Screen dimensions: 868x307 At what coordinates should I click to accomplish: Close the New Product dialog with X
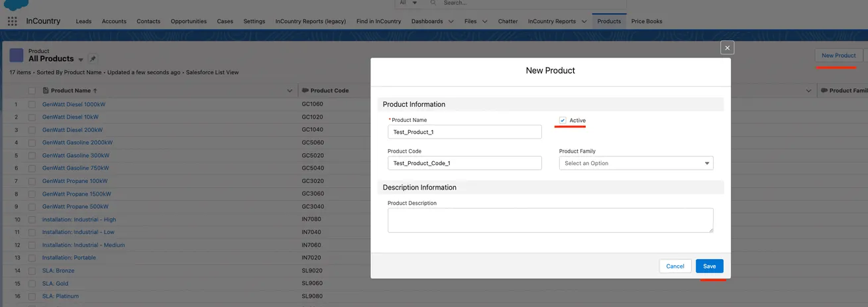[x=727, y=48]
